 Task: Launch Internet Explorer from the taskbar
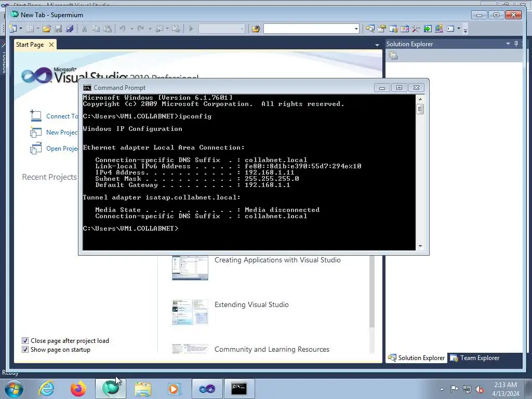[46, 389]
